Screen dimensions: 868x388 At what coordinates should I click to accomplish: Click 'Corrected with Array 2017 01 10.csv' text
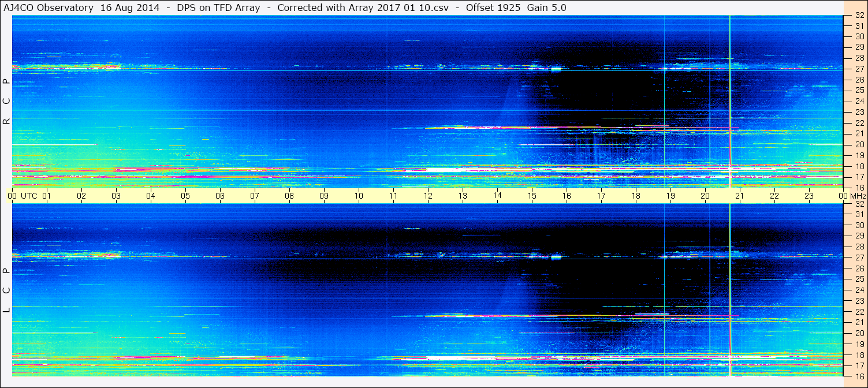pyautogui.click(x=363, y=8)
